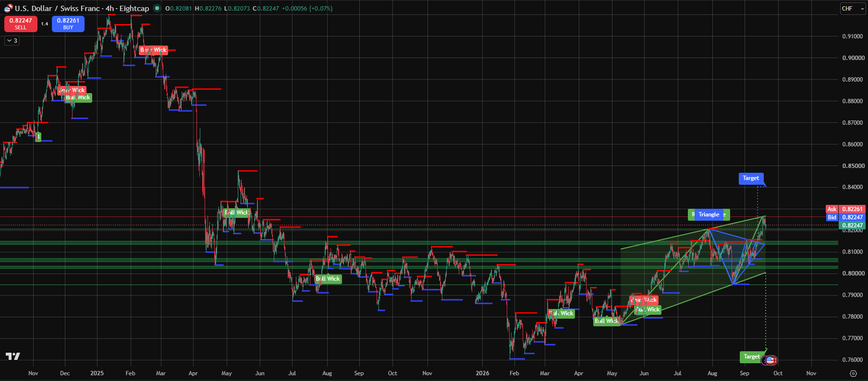
Task: Click the open price value O0.82081 in legend
Action: pos(179,9)
